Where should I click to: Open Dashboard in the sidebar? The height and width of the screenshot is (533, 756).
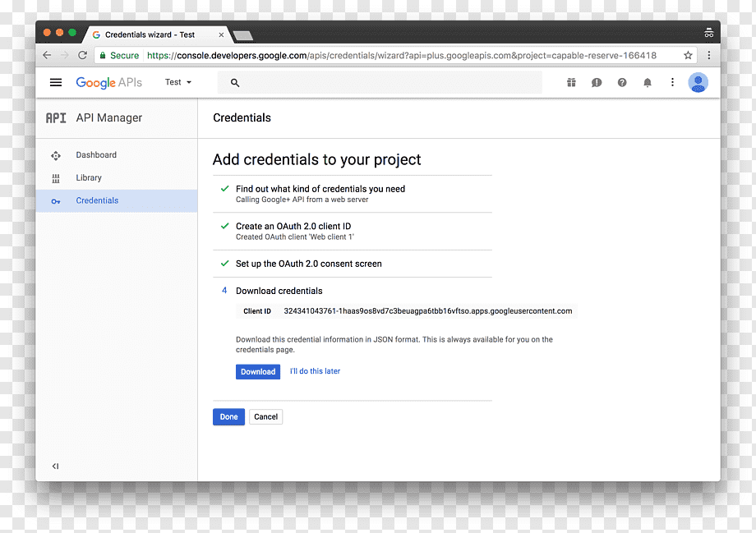click(x=116, y=155)
